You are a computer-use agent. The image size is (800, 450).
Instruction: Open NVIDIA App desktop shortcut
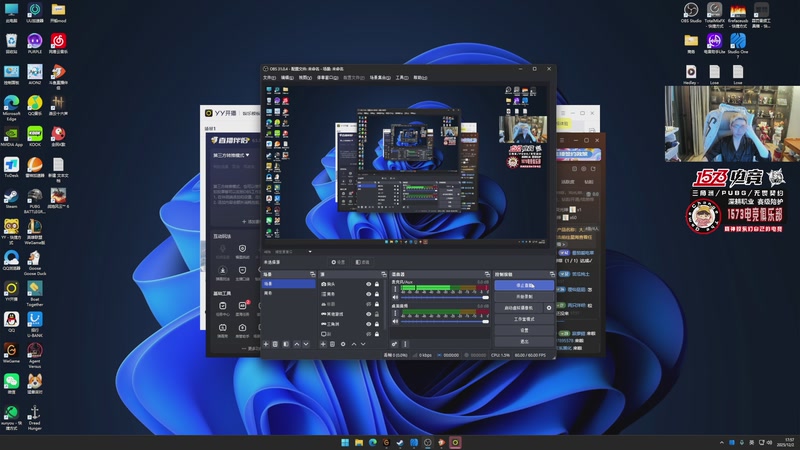11,137
